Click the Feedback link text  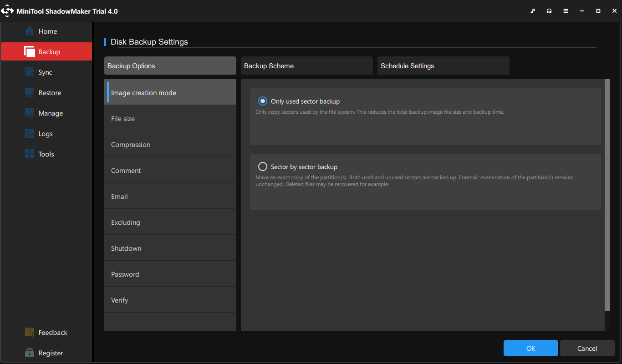(x=53, y=333)
